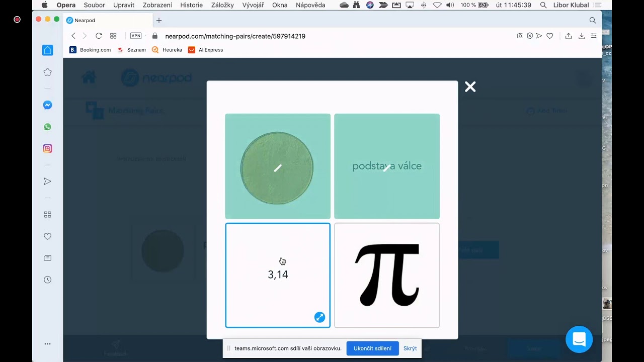
Task: Open Opera sidebar home icon
Action: tap(47, 50)
